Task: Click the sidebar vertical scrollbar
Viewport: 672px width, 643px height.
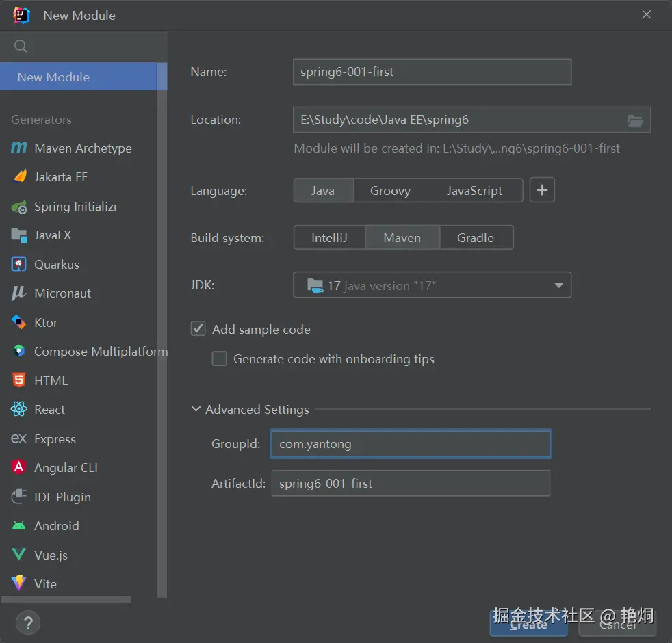Action: pyautogui.click(x=162, y=330)
